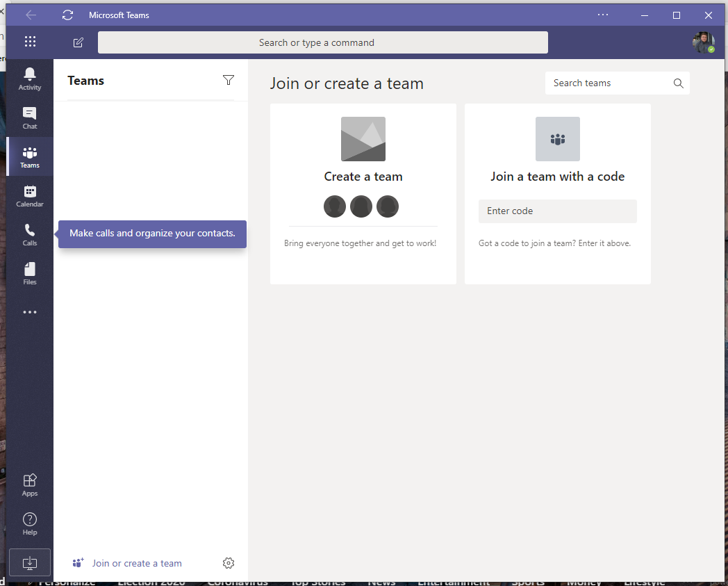Click the Search or type a command bar
This screenshot has width=728, height=586.
(x=322, y=42)
